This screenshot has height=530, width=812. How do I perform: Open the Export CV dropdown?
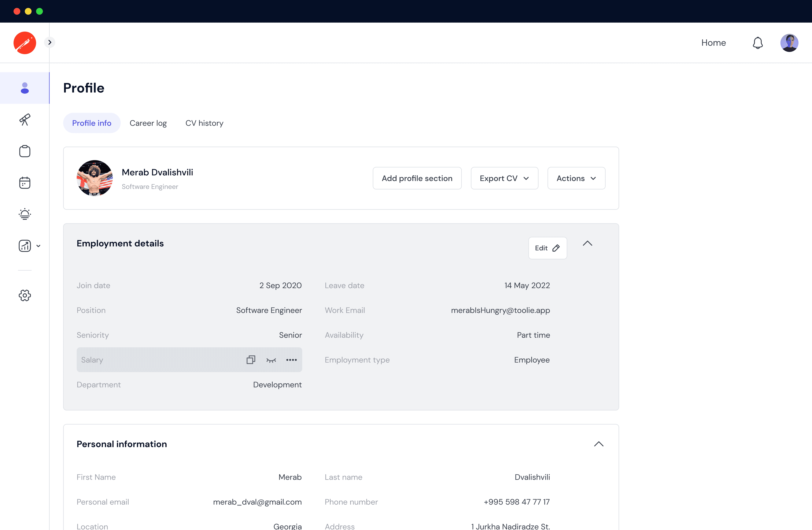504,178
